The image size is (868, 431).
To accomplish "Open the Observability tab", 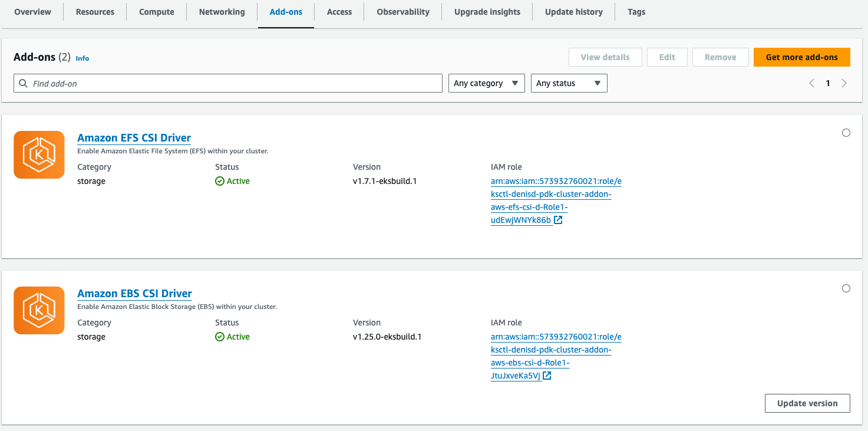I will pyautogui.click(x=403, y=12).
